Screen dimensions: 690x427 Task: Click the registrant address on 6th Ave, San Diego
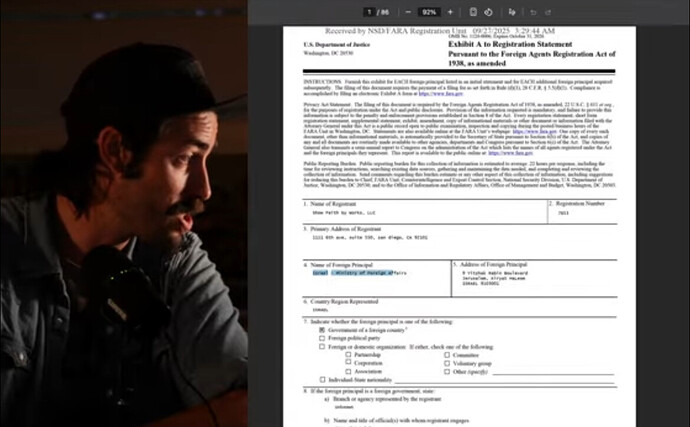tap(370, 238)
